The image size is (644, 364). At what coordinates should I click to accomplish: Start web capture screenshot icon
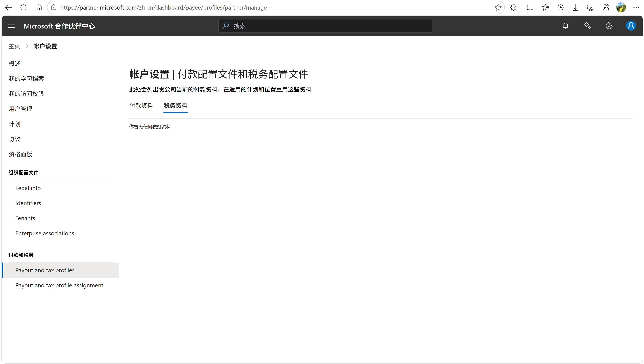point(591,8)
